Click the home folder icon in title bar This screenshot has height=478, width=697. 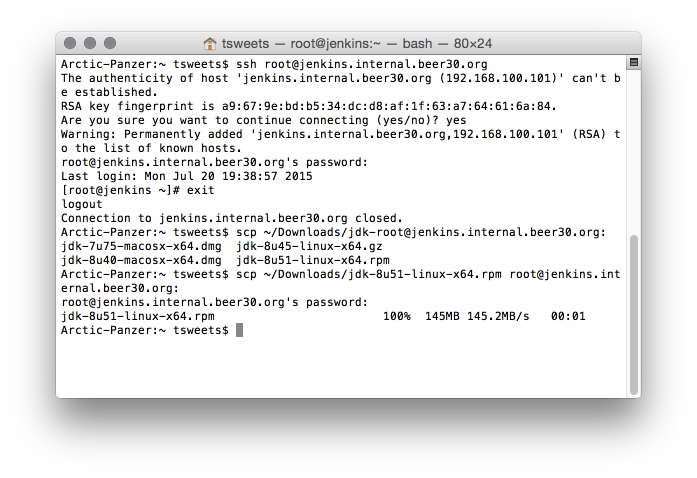tap(209, 44)
